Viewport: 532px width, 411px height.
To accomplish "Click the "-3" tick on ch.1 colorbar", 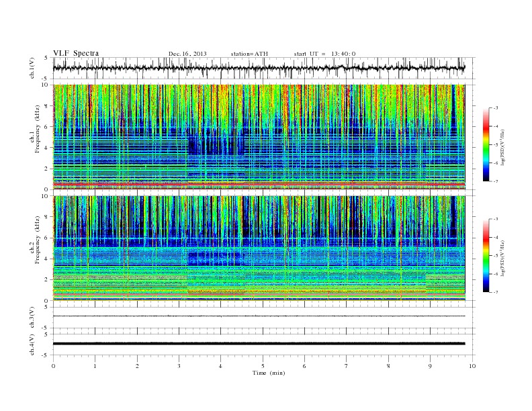I will click(x=496, y=108).
